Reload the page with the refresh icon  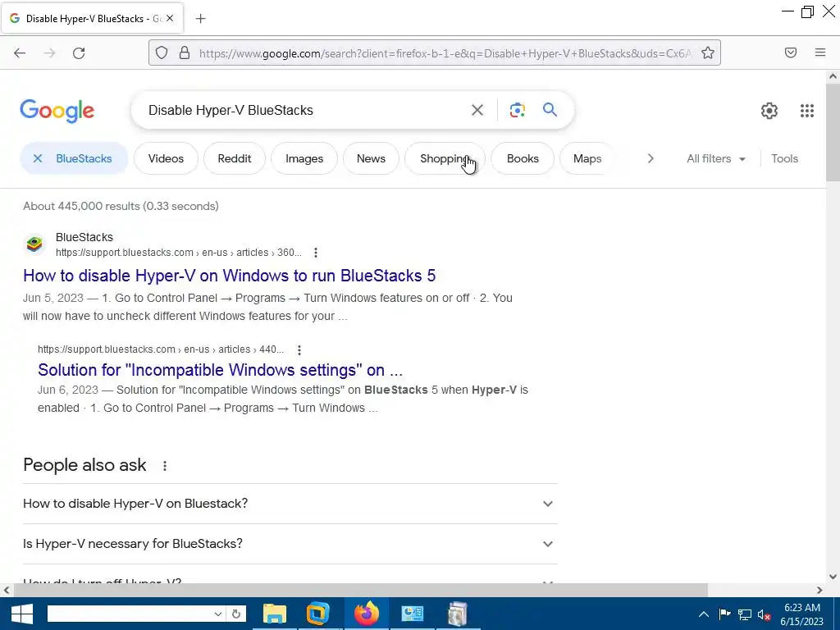point(79,52)
